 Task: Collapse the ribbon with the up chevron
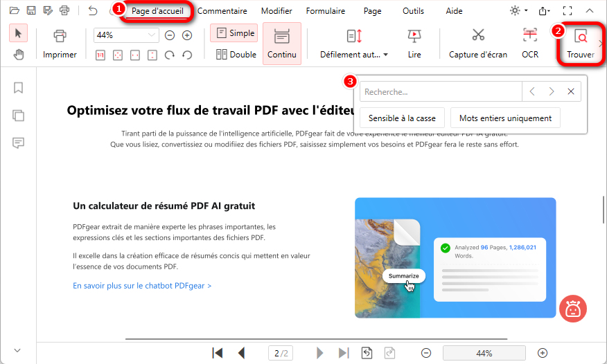pyautogui.click(x=589, y=10)
